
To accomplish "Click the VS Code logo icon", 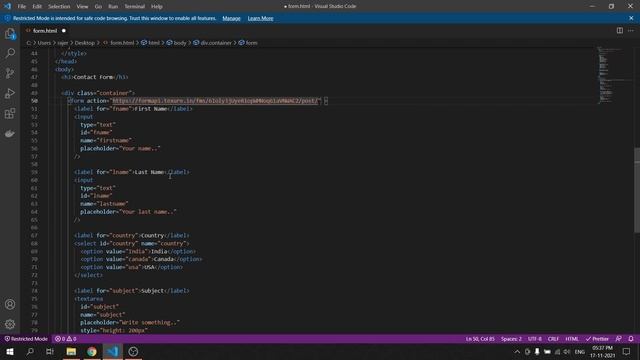I will [x=7, y=6].
